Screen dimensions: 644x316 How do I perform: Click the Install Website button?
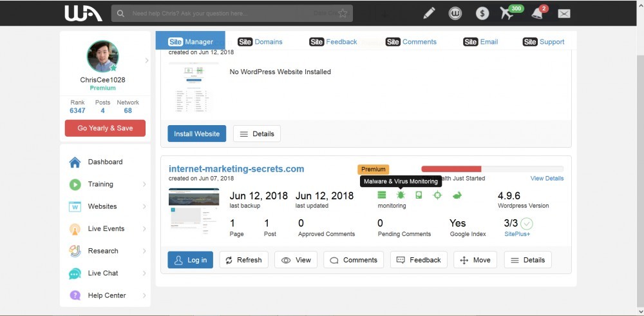196,133
